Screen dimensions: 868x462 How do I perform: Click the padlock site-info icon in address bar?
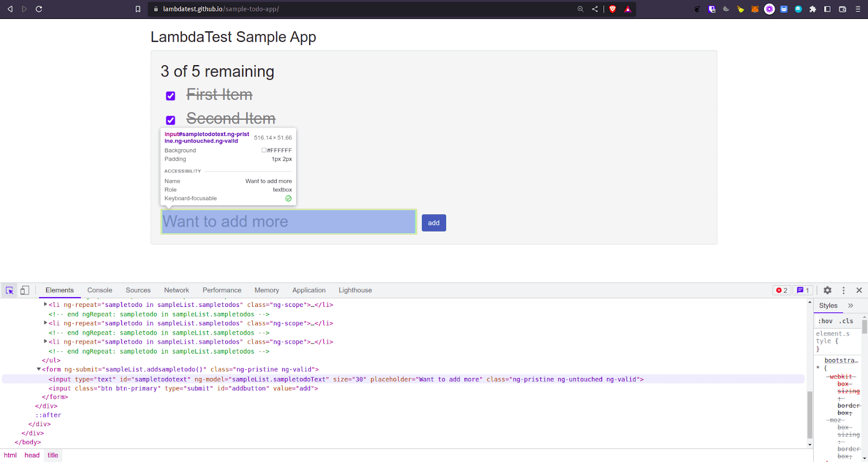point(156,9)
